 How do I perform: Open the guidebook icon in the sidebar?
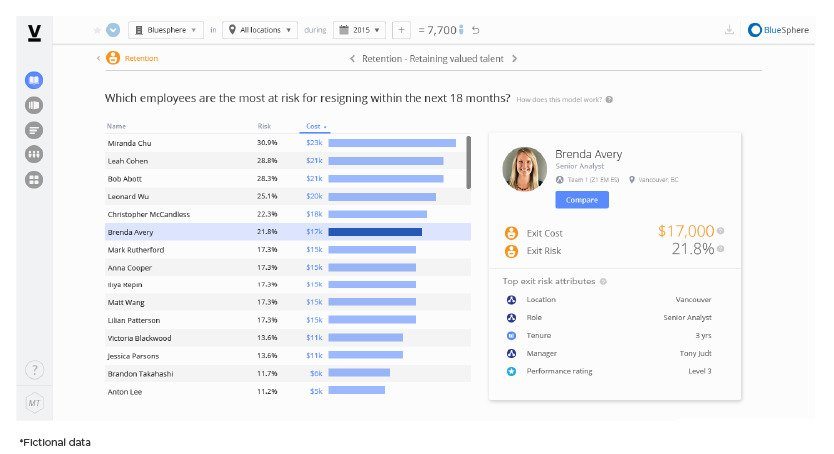point(34,80)
